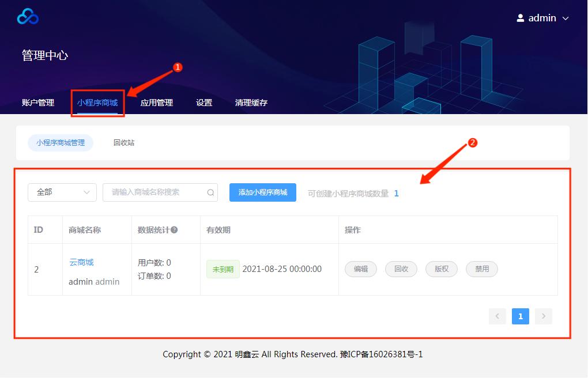Screen dimensions: 588x378
Task: Click 回收 for 云商城 row
Action: click(401, 269)
